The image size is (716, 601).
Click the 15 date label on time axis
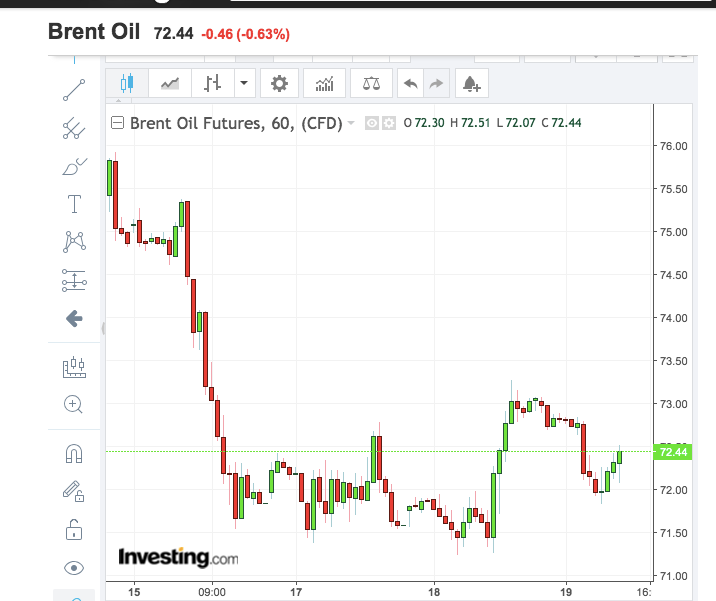134,592
